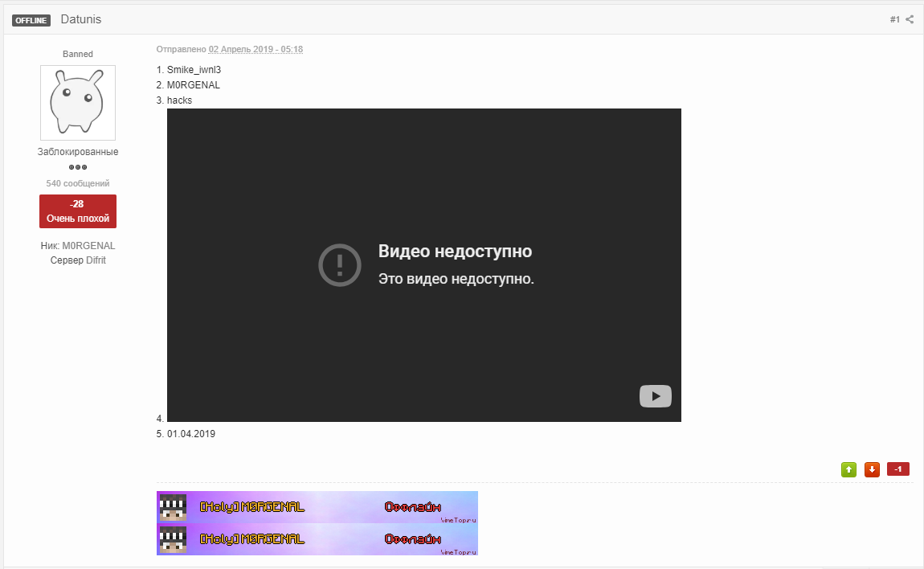Screen dimensions: 924x569
Task: Downvote the post with the red arrow
Action: click(872, 469)
